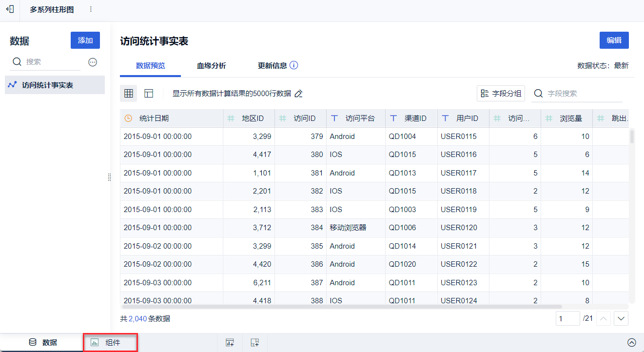Click the vertical scrollbar of data table
The image size is (644, 352).
click(x=632, y=137)
